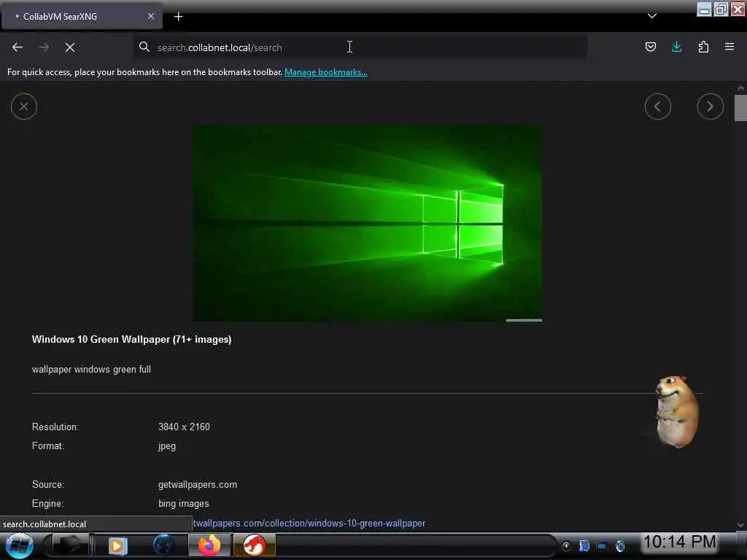The height and width of the screenshot is (560, 747).
Task: Click the green Windows 10 wallpaper image
Action: coord(367,223)
